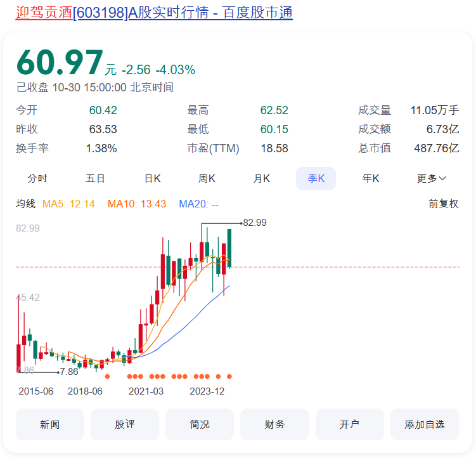Click the 今开 value 60.42

click(103, 110)
